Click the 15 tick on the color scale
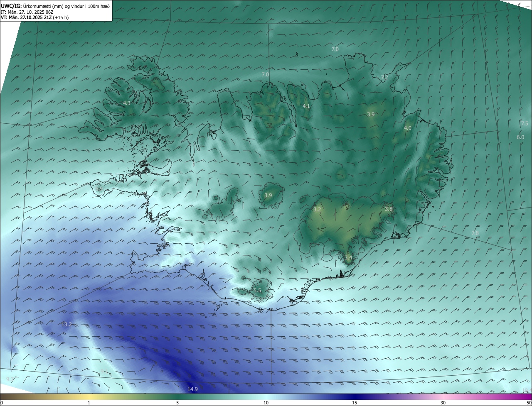Viewport: 532px width, 406px height. pos(355,403)
